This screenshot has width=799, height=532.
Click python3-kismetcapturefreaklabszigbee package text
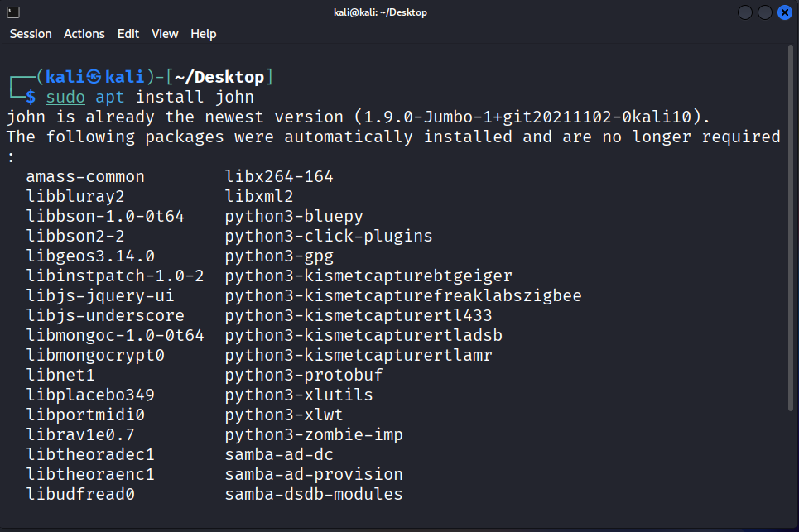point(402,295)
